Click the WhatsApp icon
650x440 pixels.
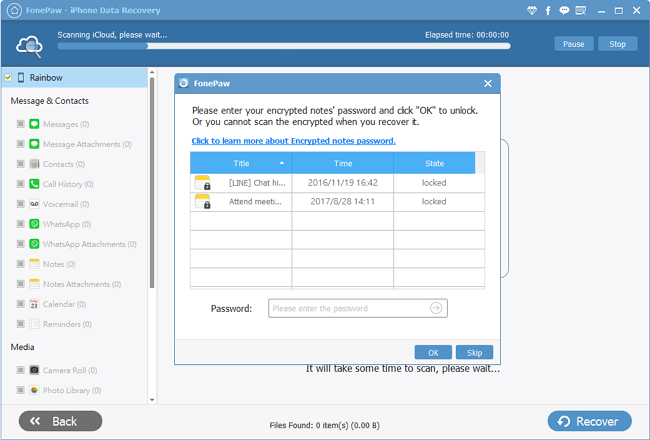34,224
